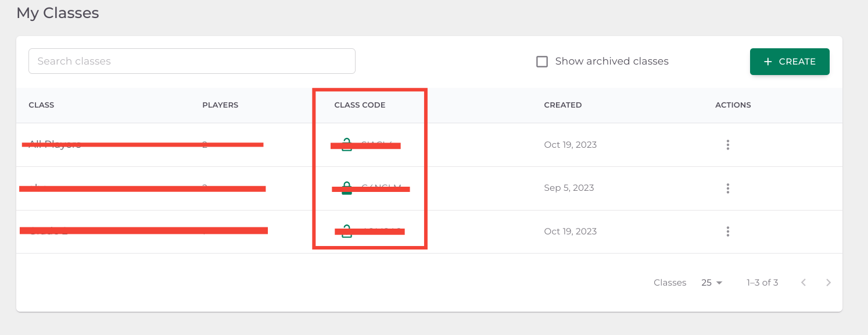
Task: Click the next-page chevron arrow
Action: (x=828, y=282)
